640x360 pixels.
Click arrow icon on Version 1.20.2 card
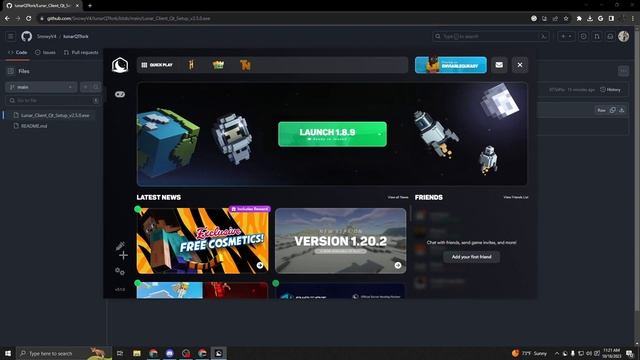click(x=398, y=265)
